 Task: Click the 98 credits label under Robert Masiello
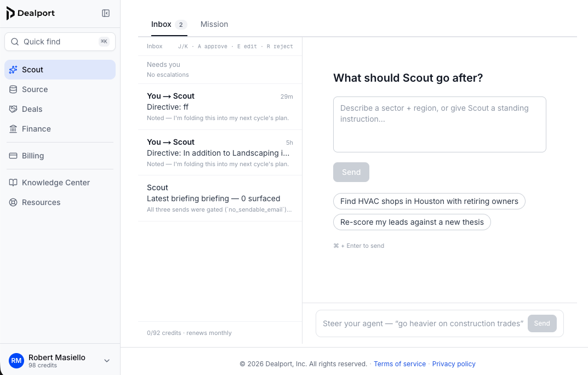click(x=43, y=366)
